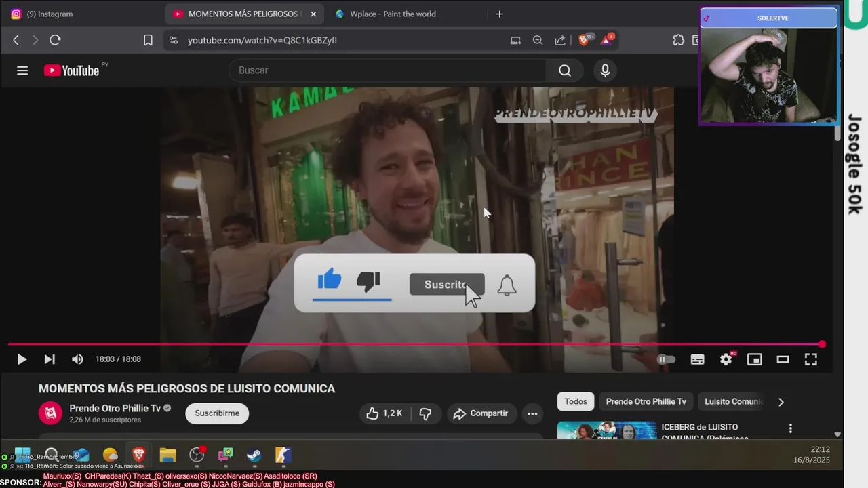
Task: Go back in browser history
Action: tap(16, 40)
